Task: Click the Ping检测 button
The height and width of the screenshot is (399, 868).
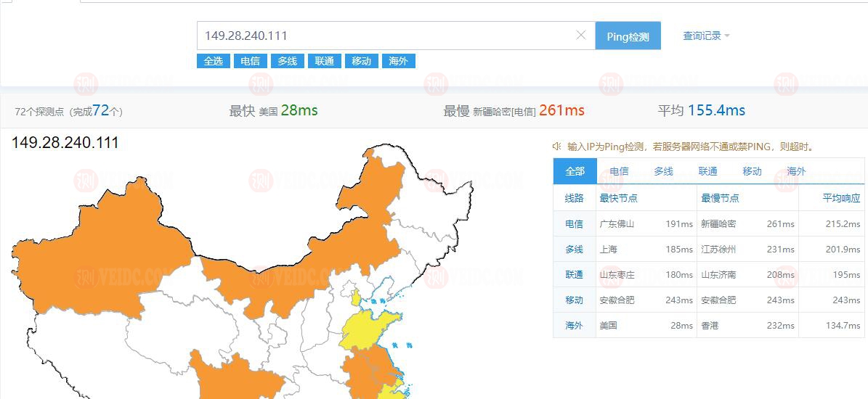Action: (x=628, y=36)
